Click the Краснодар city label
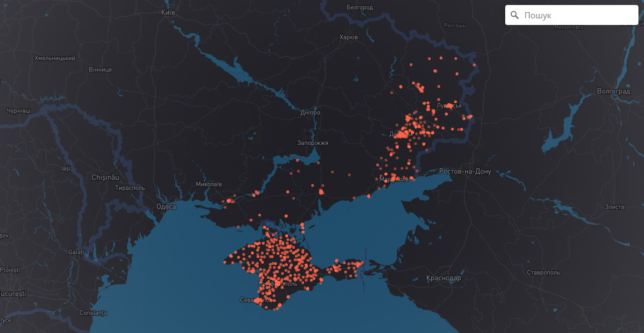The image size is (644, 333). (444, 277)
